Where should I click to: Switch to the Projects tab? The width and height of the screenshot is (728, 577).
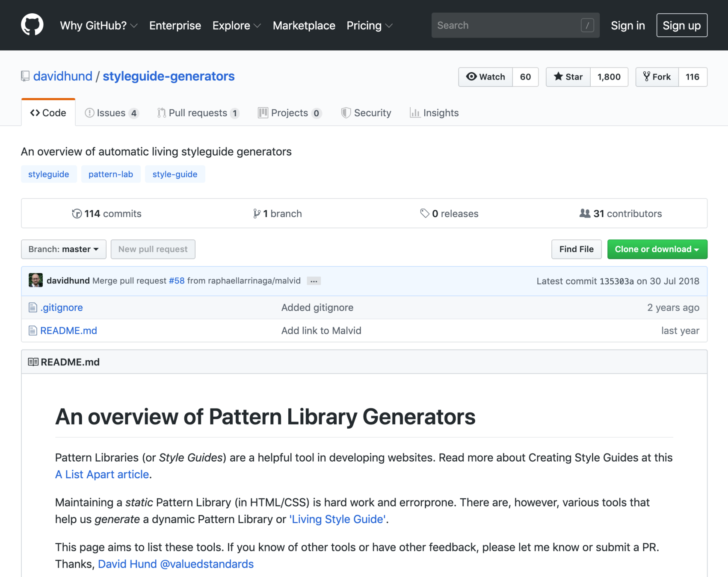[x=290, y=113]
